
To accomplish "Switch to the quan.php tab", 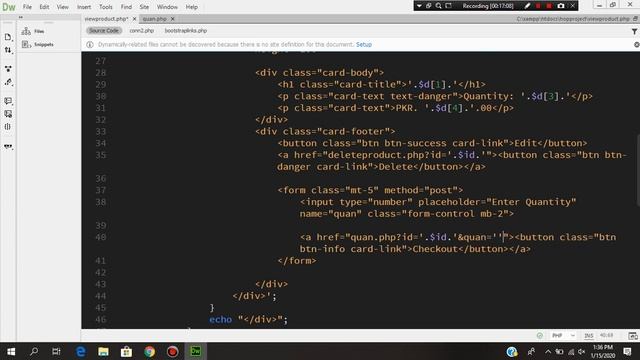I will [x=154, y=19].
